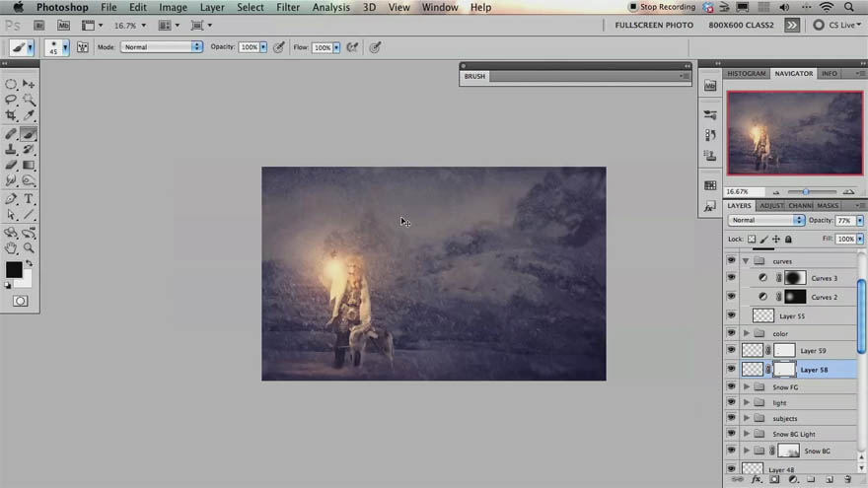Hide Layer 58 visibility eye
The height and width of the screenshot is (488, 868).
[x=731, y=369]
